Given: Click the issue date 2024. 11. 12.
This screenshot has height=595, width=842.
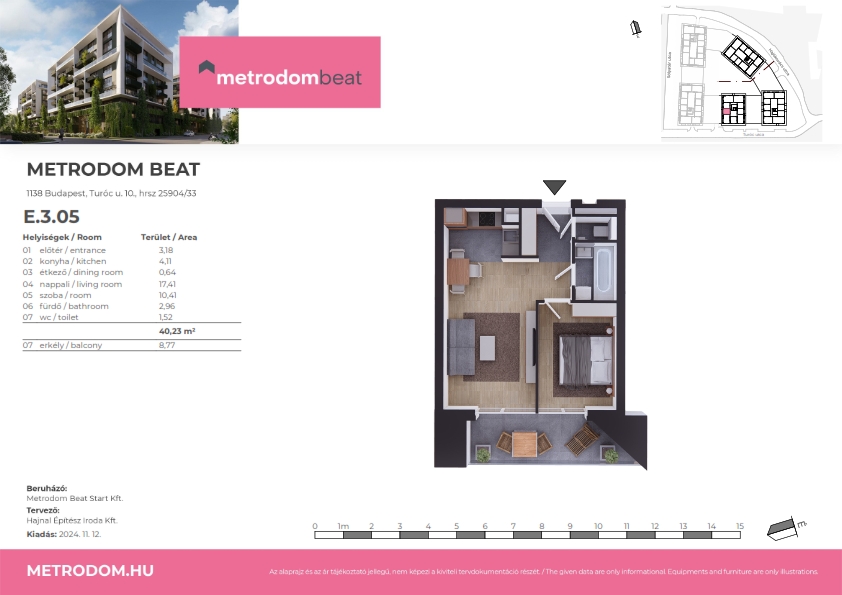Looking at the screenshot, I should 80,534.
